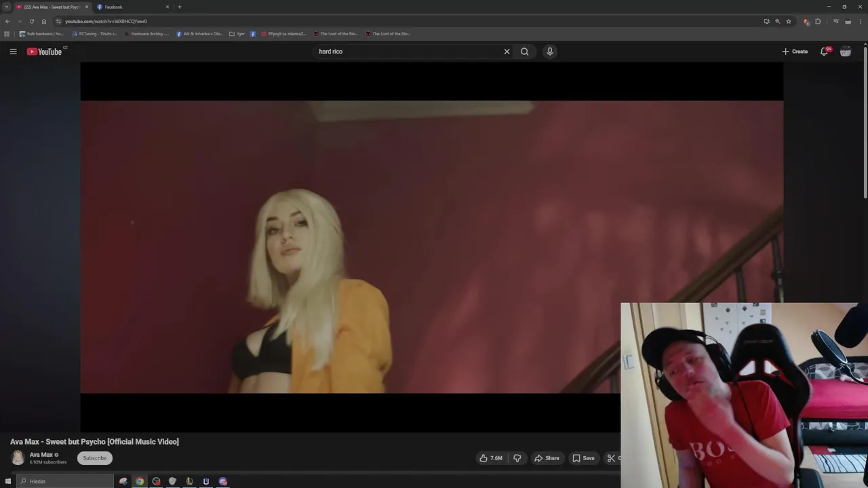This screenshot has width=868, height=488.
Task: Open the Extensions puzzle menu
Action: click(x=818, y=21)
